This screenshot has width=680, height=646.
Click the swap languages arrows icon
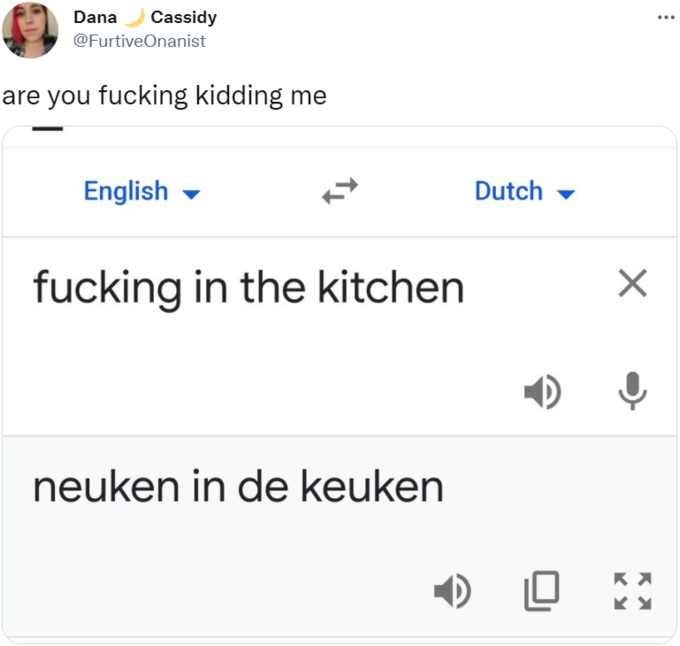point(340,190)
